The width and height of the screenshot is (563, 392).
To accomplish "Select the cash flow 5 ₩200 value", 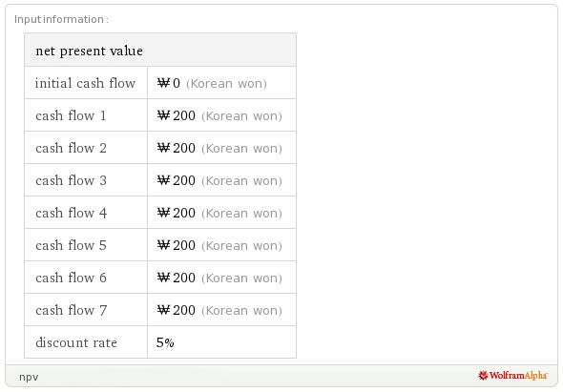I will [x=176, y=245].
